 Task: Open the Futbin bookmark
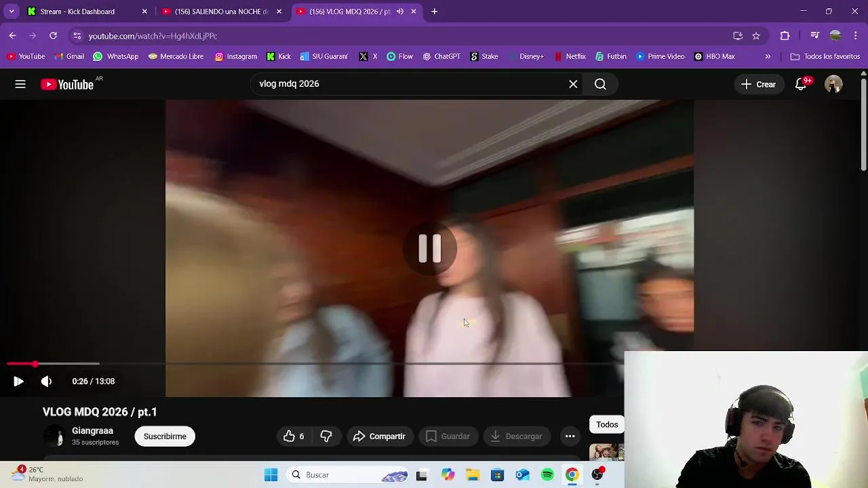pyautogui.click(x=611, y=56)
